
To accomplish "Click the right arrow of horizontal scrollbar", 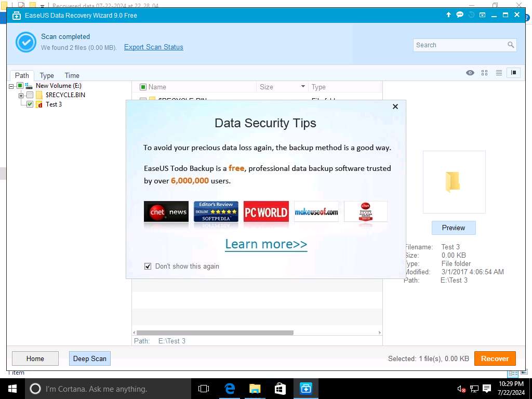I will (x=380, y=333).
